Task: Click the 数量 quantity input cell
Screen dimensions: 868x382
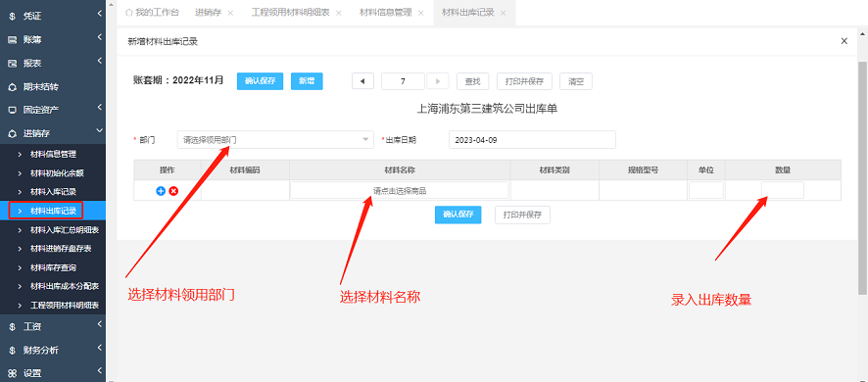Action: click(x=782, y=190)
